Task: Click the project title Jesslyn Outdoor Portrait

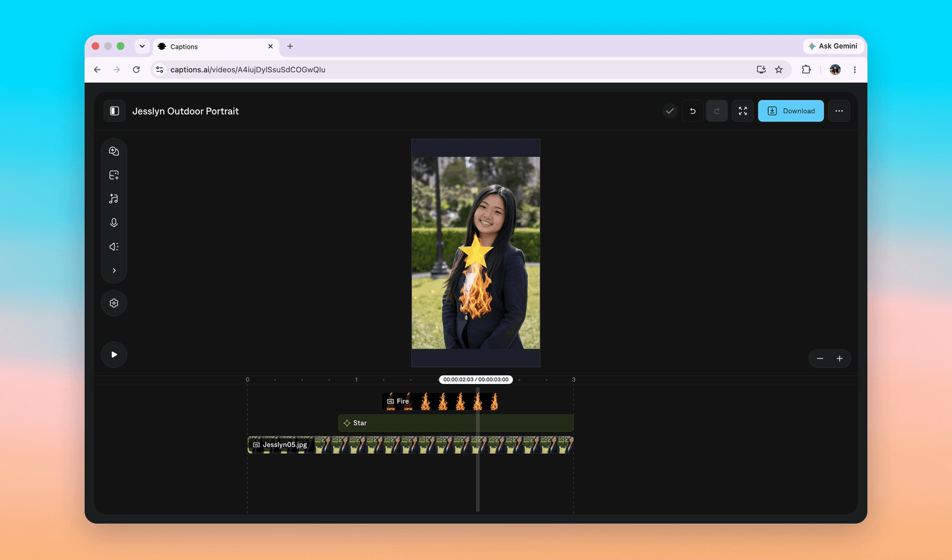Action: (x=186, y=111)
